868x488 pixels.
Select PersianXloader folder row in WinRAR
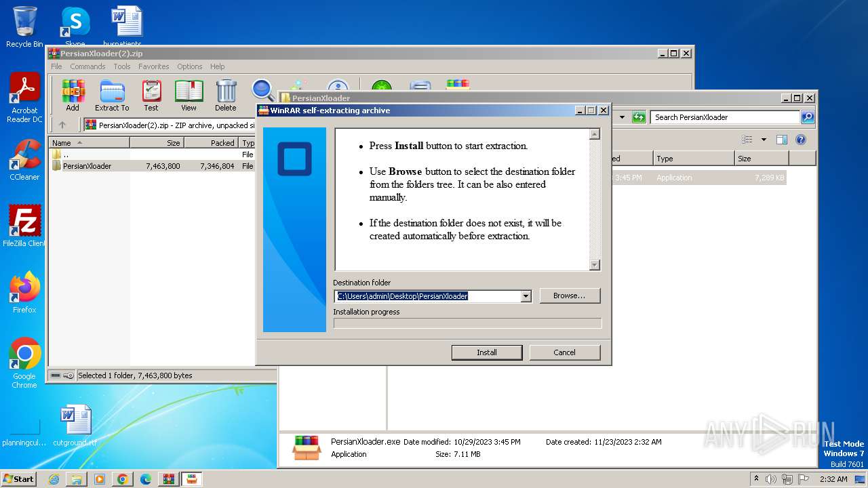click(153, 166)
